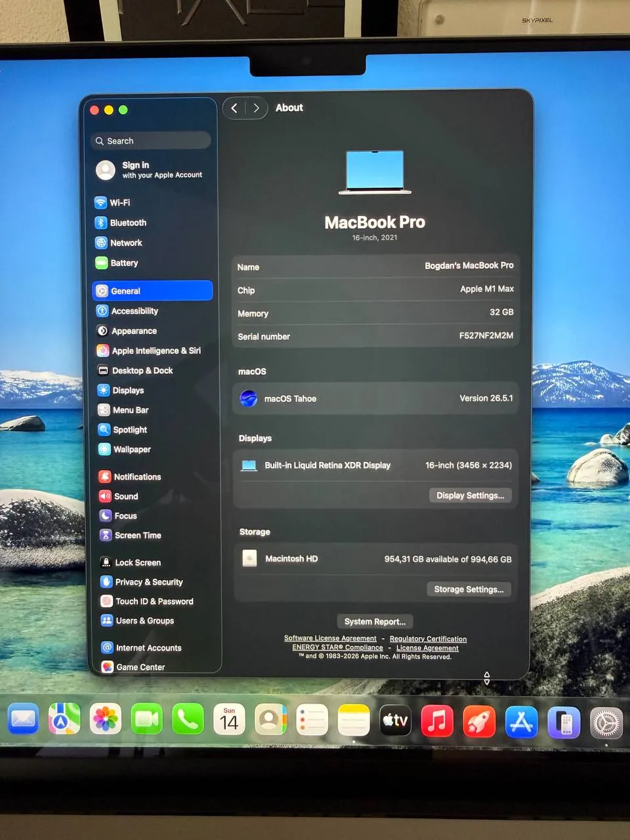Click the Built-in Liquid Retina XDR Display row
Image resolution: width=630 pixels, height=840 pixels.
(x=375, y=465)
